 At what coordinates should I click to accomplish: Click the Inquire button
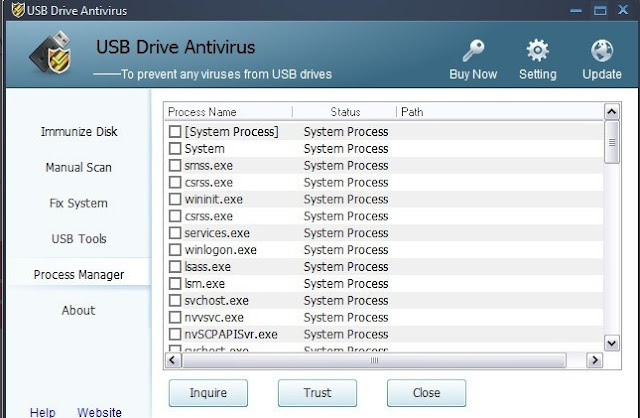coord(208,393)
